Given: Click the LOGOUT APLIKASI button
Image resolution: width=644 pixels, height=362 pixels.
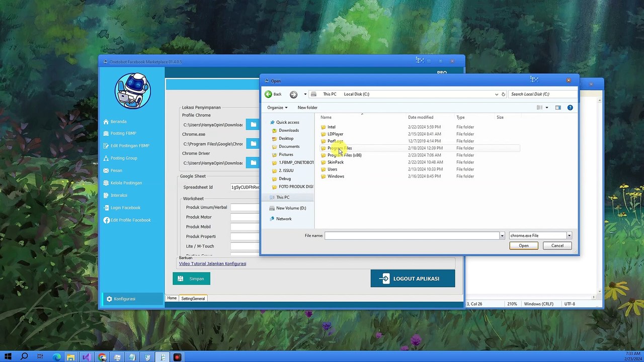Looking at the screenshot, I should coord(413,279).
